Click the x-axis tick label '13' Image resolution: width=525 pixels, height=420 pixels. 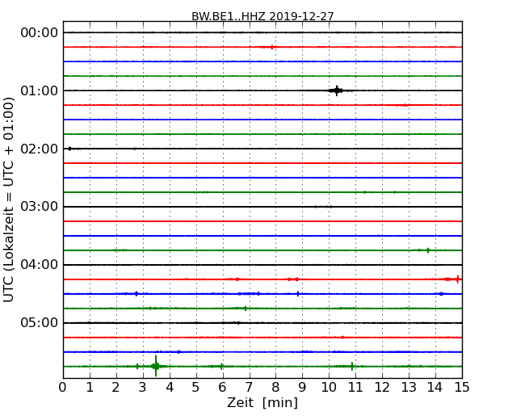(x=409, y=388)
